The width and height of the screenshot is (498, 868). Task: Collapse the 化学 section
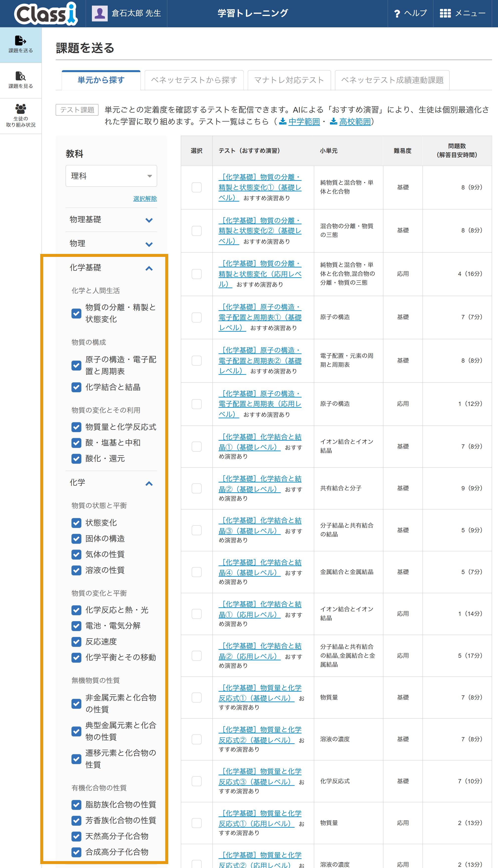coord(111,483)
